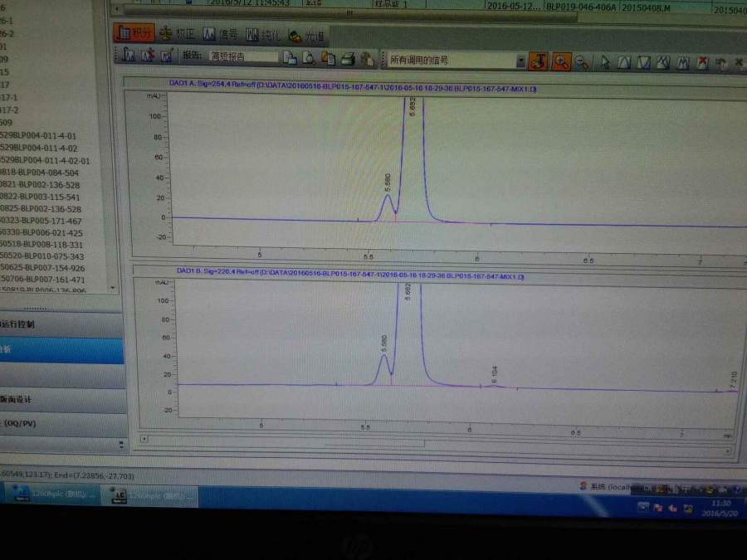
Task: Open first 1260hplc taskbar window
Action: (51, 494)
